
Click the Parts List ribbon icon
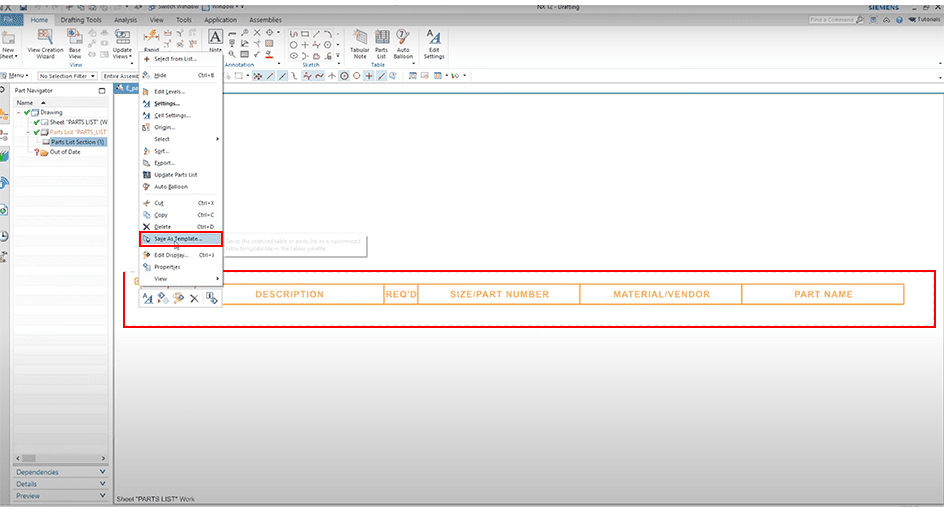point(382,43)
